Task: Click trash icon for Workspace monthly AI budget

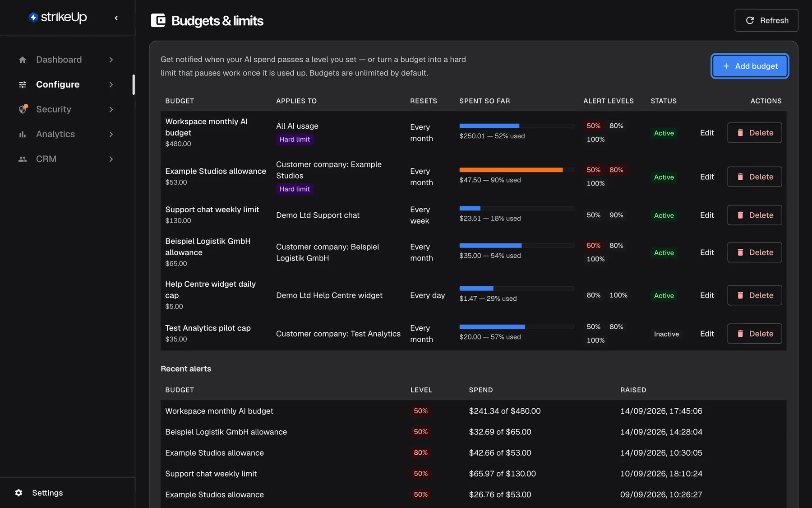Action: pos(740,133)
